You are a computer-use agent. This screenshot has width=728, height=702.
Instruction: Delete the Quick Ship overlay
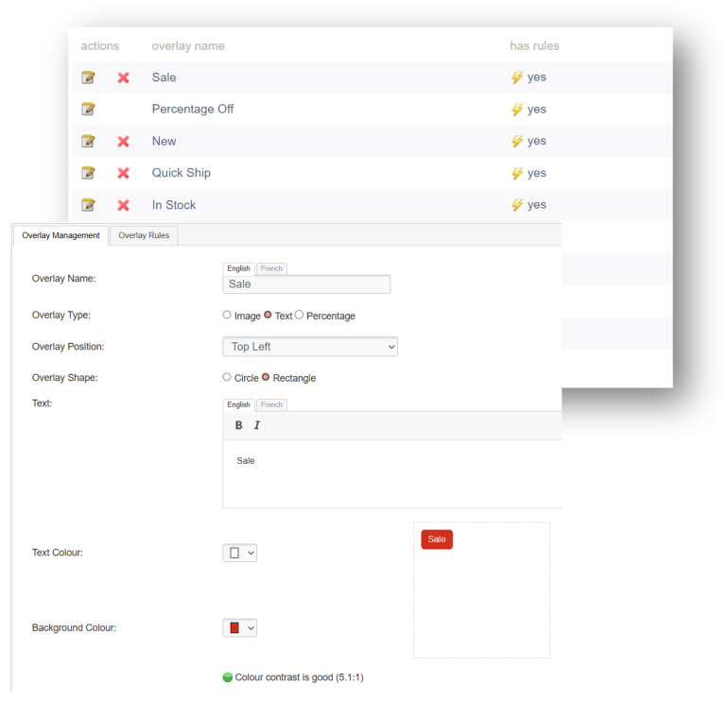(x=123, y=173)
